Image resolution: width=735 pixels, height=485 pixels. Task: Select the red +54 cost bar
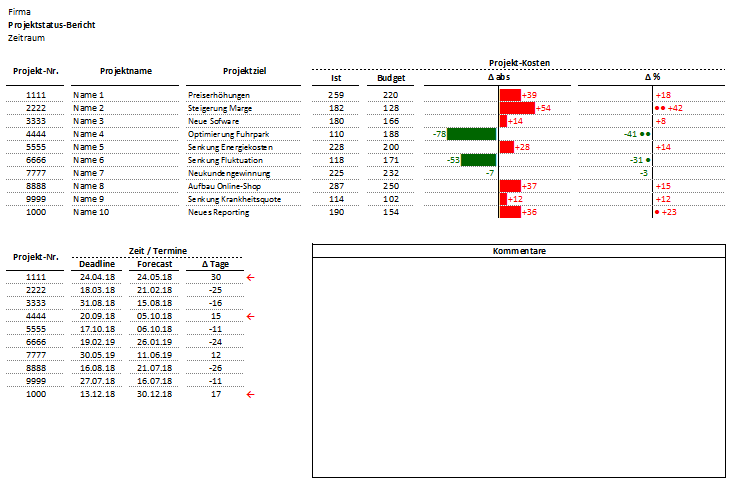click(517, 108)
